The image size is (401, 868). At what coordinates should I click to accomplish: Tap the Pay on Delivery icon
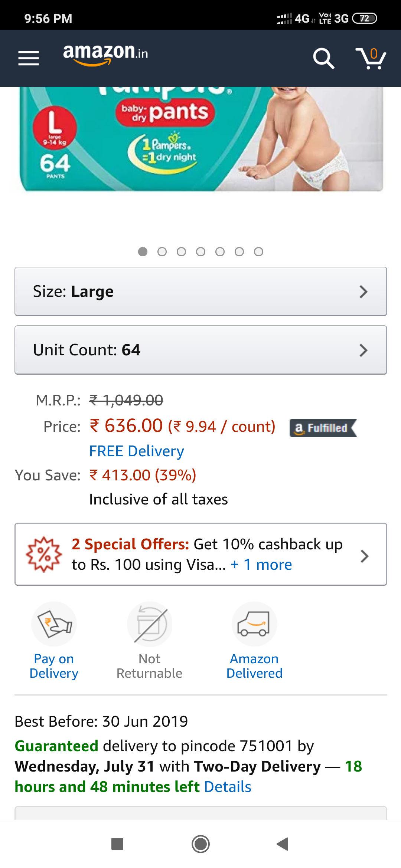click(54, 624)
